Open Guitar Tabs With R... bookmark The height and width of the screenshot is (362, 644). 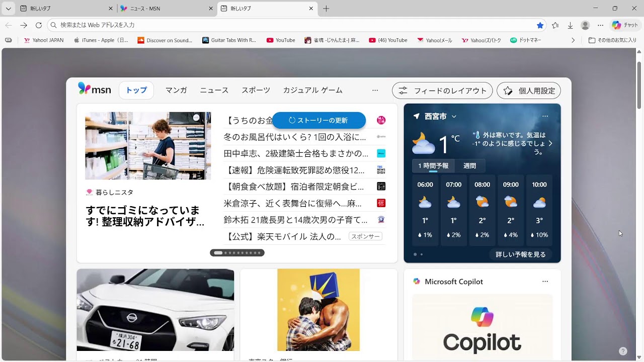pyautogui.click(x=229, y=40)
